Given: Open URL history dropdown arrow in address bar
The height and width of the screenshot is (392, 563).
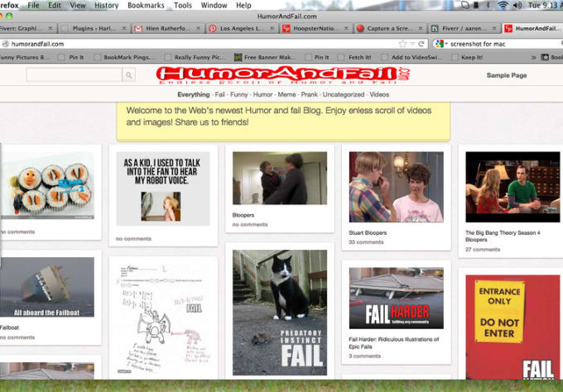Looking at the screenshot, I should pyautogui.click(x=412, y=44).
